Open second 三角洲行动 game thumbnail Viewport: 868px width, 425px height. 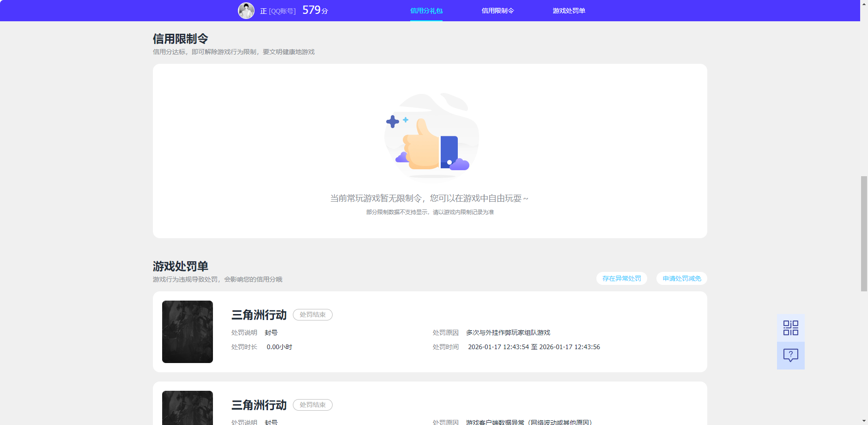pyautogui.click(x=188, y=408)
